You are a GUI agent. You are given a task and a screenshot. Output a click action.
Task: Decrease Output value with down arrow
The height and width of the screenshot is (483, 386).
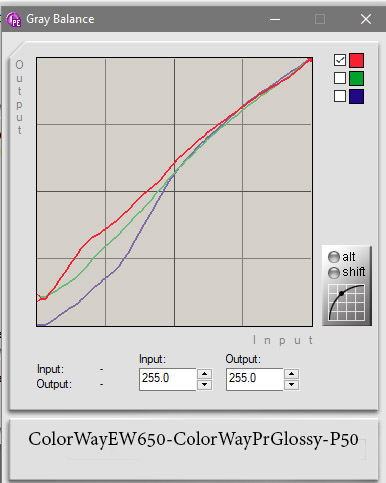(x=291, y=384)
